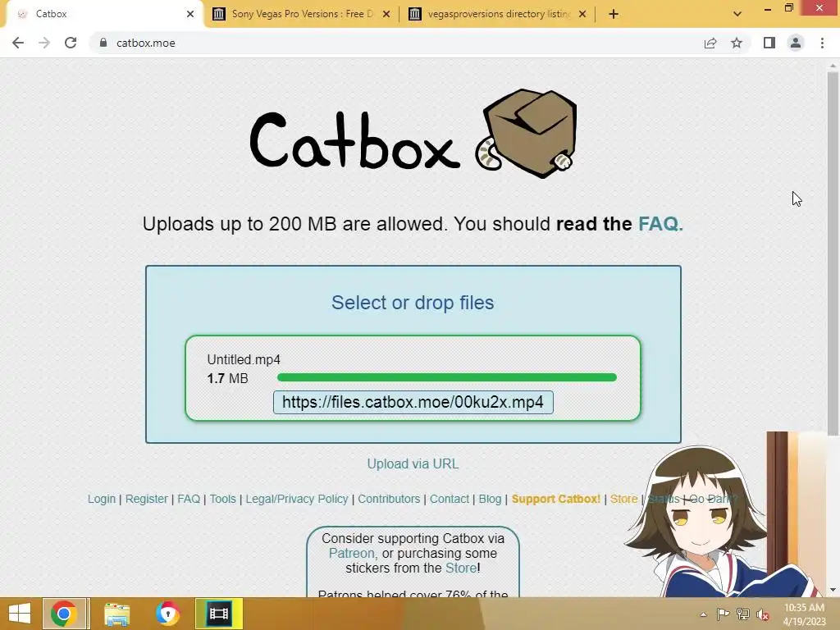The width and height of the screenshot is (840, 630).
Task: Open the Patreon link
Action: [x=353, y=554]
